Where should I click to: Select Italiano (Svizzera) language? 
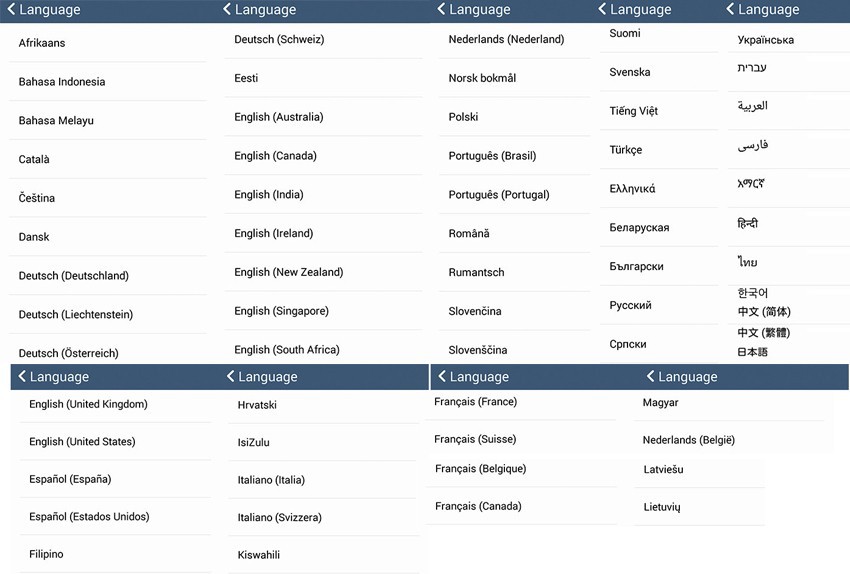tap(280, 518)
